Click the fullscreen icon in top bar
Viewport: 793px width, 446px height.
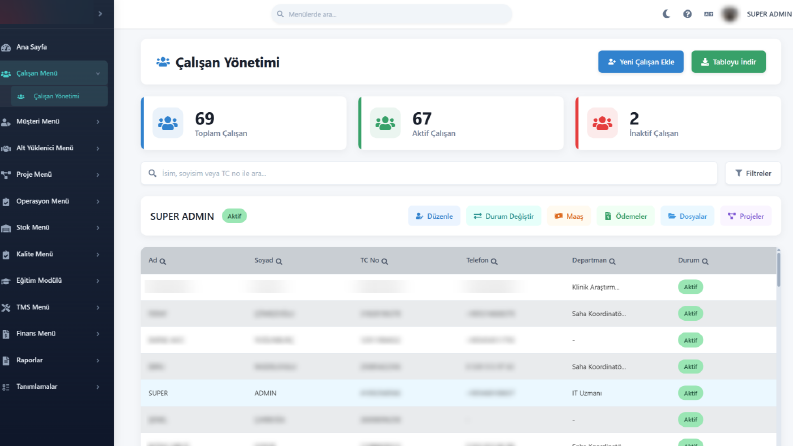(x=709, y=14)
